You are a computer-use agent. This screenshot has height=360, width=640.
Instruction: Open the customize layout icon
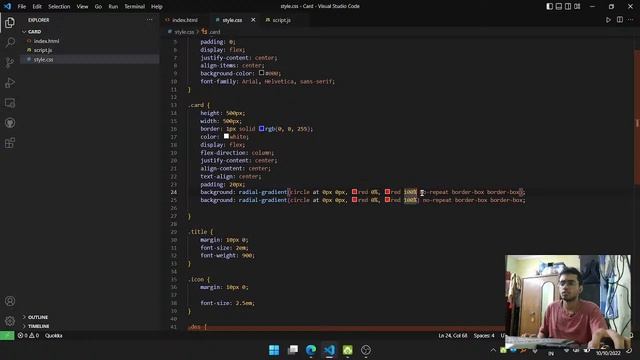pyautogui.click(x=577, y=7)
